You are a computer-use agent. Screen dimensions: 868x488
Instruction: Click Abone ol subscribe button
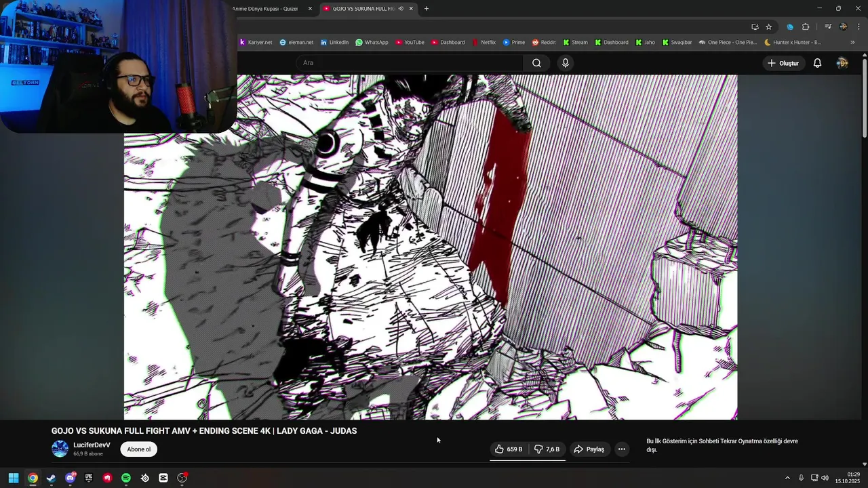pos(139,449)
